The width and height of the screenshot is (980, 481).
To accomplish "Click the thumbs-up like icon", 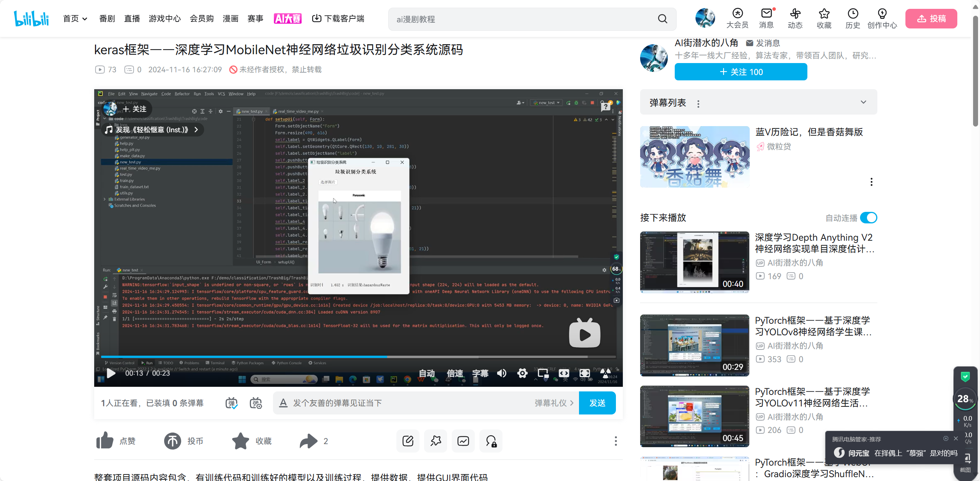I will click(105, 441).
